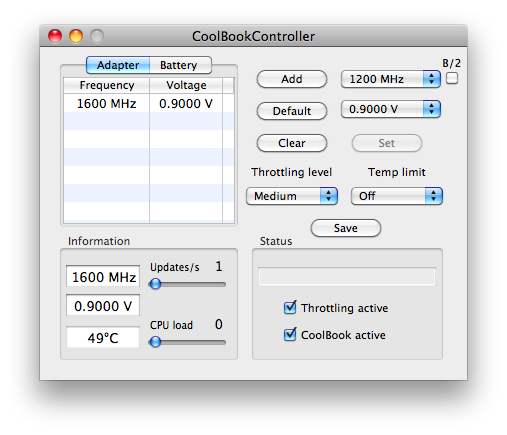Open the 0.9000 V voltage dropdown
The width and height of the screenshot is (507, 435).
(391, 109)
